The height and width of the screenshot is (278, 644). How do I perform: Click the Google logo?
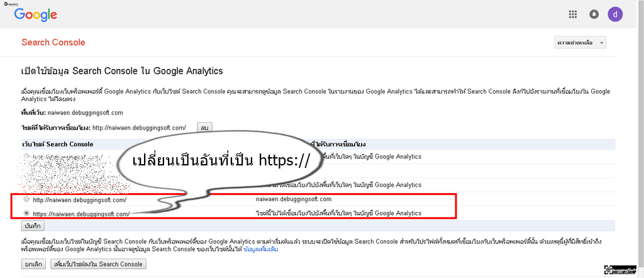pyautogui.click(x=35, y=15)
